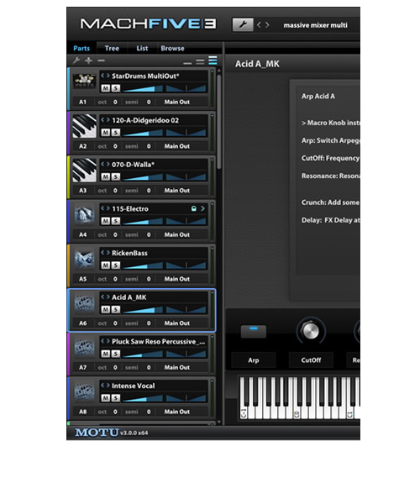The image size is (420, 504).
Task: Open the Main Out selector for part A8
Action: [177, 412]
